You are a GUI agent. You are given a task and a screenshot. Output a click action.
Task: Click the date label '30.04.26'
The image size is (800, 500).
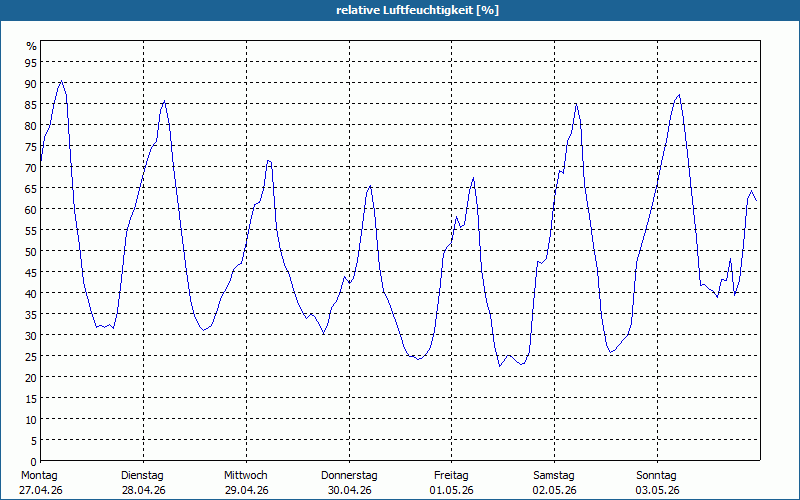click(x=349, y=490)
